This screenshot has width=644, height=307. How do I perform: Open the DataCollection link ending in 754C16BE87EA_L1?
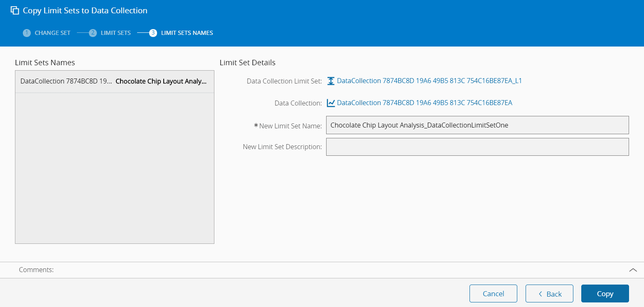point(429,81)
